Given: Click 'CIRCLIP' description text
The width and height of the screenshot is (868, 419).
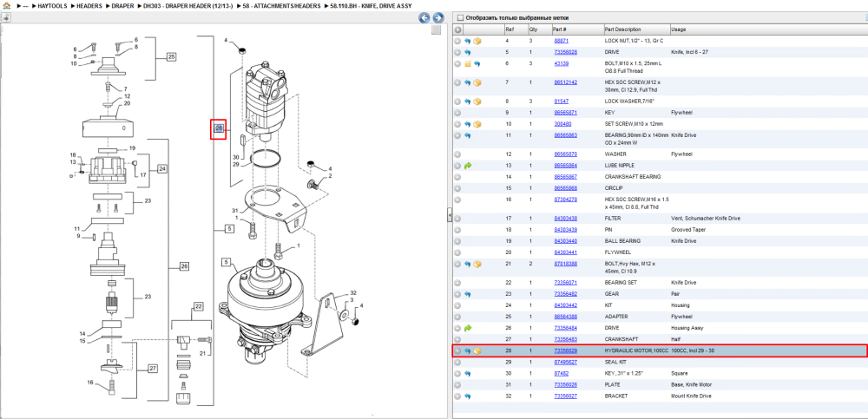Looking at the screenshot, I should [614, 188].
